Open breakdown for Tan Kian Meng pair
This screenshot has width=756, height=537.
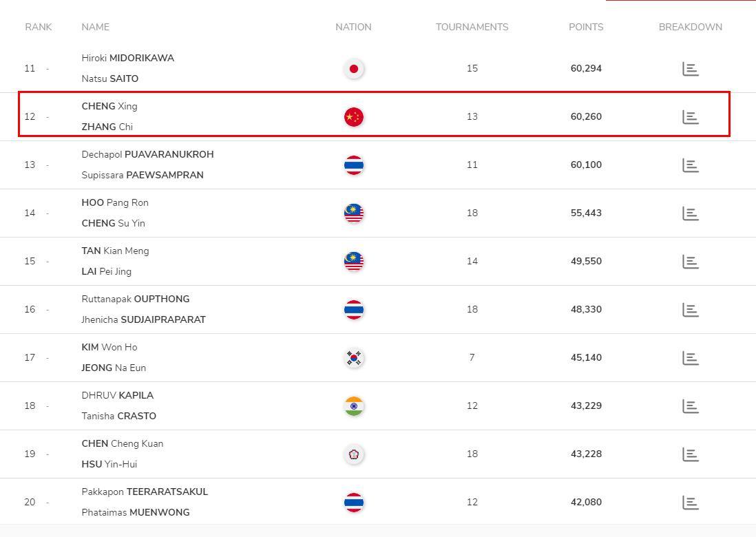tap(691, 262)
